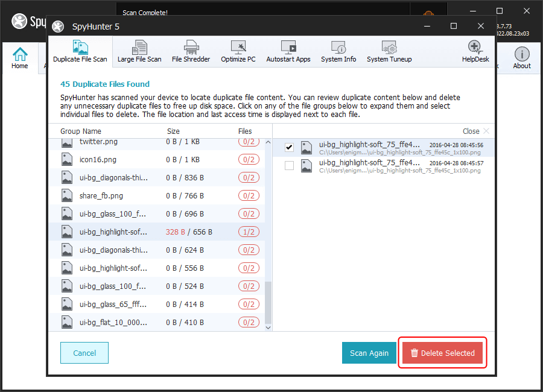The width and height of the screenshot is (543, 392).
Task: Open Autostart Apps manager
Action: (288, 51)
